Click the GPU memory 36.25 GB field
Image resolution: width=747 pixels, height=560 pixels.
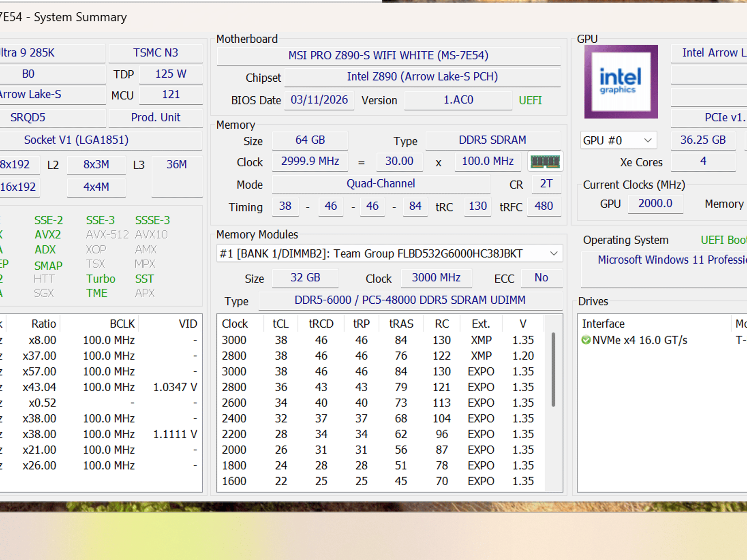click(703, 140)
